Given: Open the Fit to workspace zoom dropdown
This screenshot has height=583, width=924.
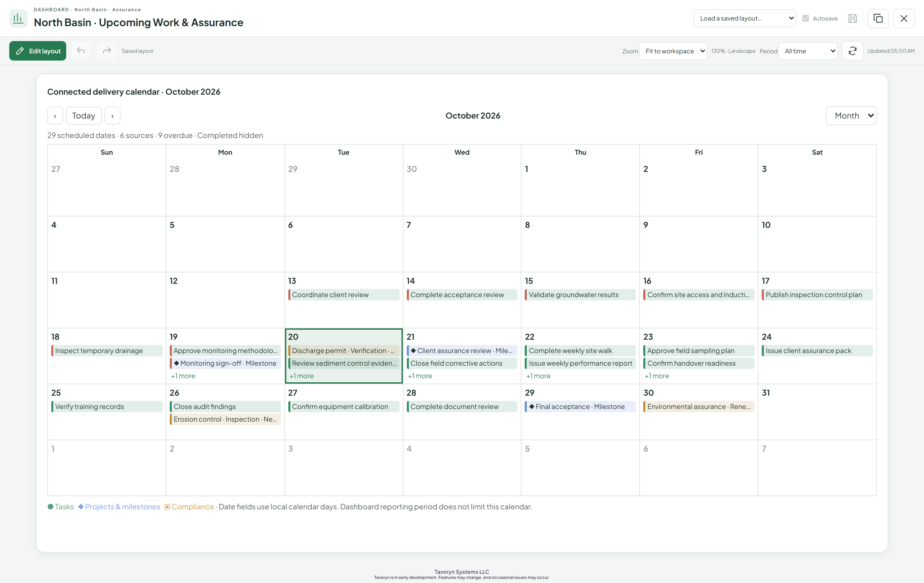Looking at the screenshot, I should pos(673,51).
